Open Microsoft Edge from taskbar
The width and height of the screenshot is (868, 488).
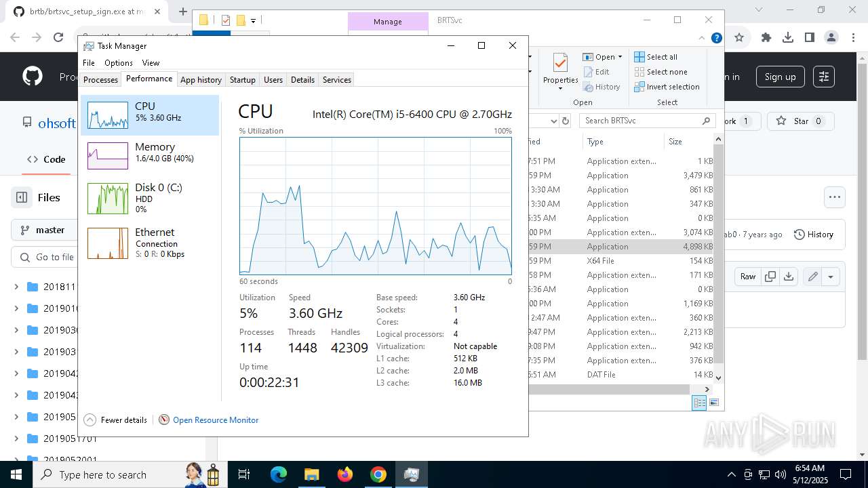point(279,474)
